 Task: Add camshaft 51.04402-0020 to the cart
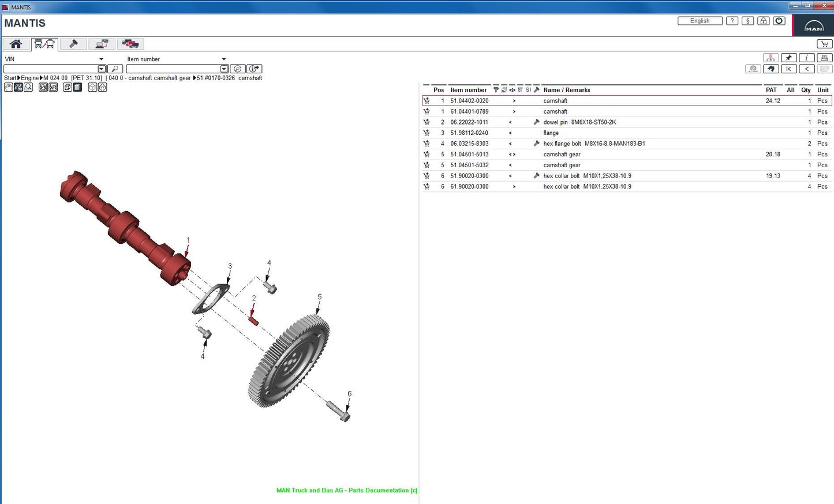[x=427, y=100]
